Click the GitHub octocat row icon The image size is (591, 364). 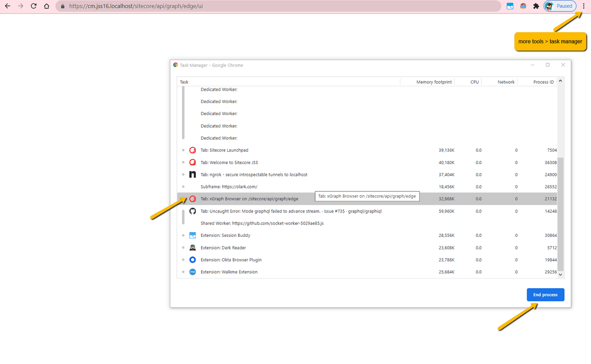click(193, 211)
